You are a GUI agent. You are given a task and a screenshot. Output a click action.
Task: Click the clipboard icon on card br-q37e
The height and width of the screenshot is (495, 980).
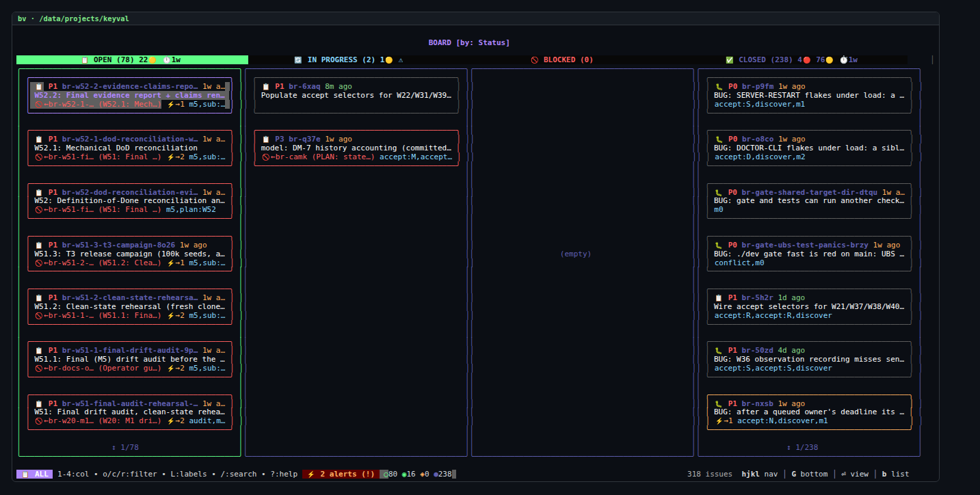click(266, 139)
